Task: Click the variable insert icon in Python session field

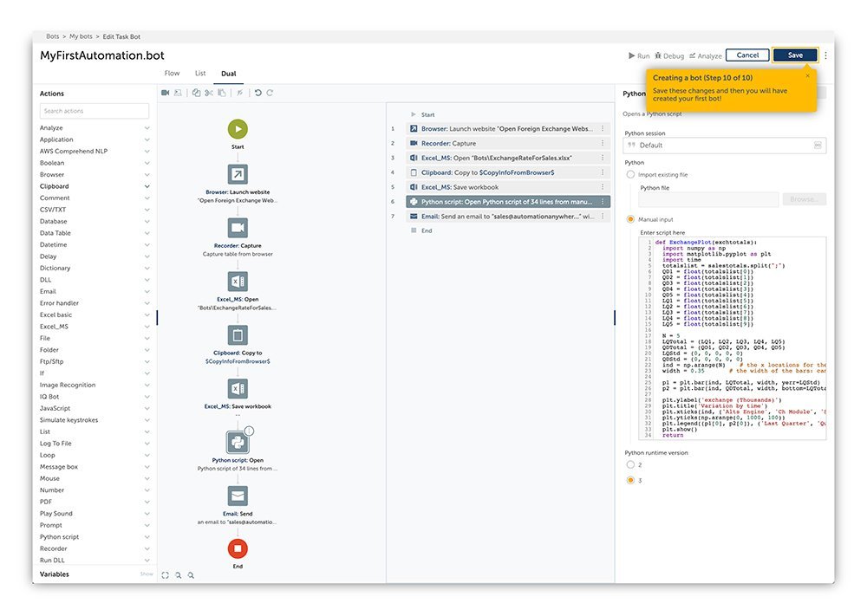Action: 818,146
